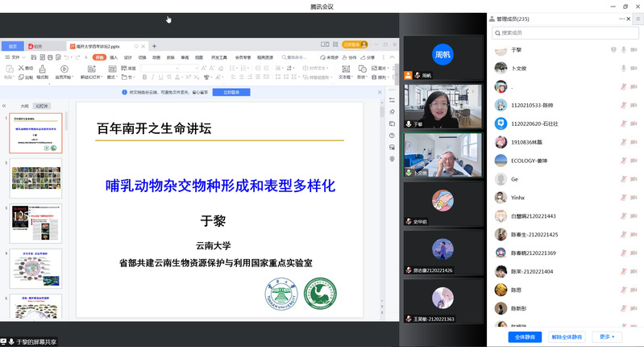The height and width of the screenshot is (347, 644).
Task: Add a new document tab with plus icon
Action: pyautogui.click(x=155, y=46)
